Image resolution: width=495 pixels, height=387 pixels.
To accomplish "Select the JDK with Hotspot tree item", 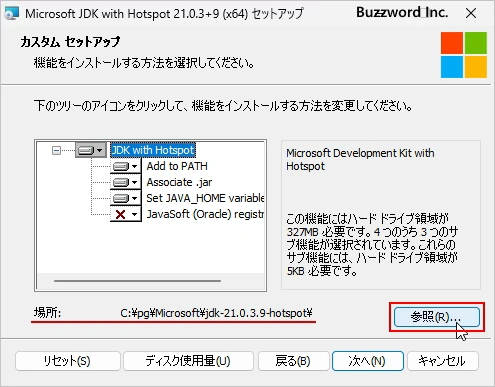I will click(x=153, y=150).
